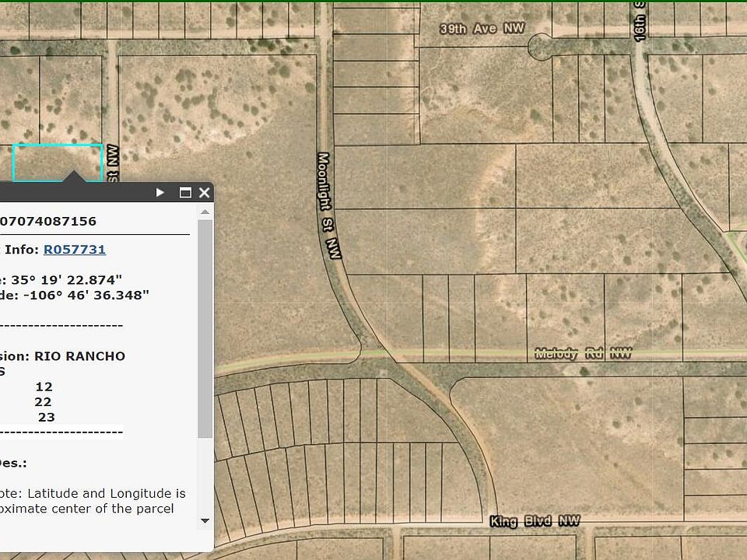The image size is (747, 560).
Task: Click the Moonlight St NW road label
Action: [x=329, y=205]
